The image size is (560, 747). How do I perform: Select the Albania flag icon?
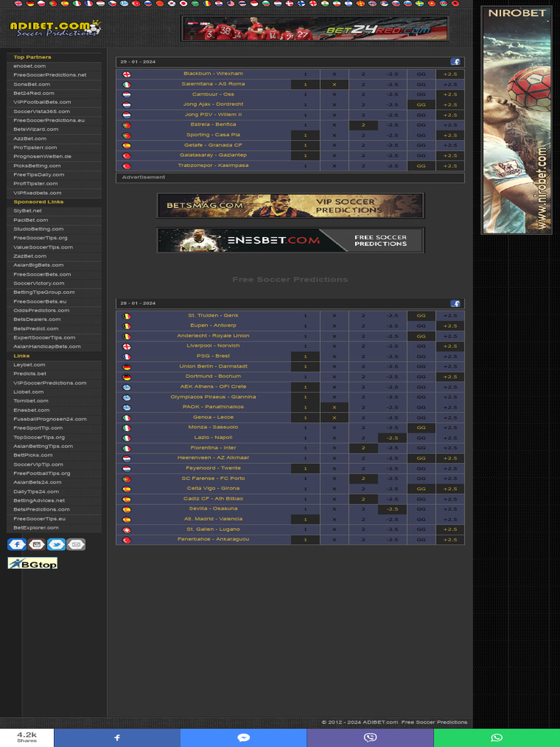tap(455, 4)
